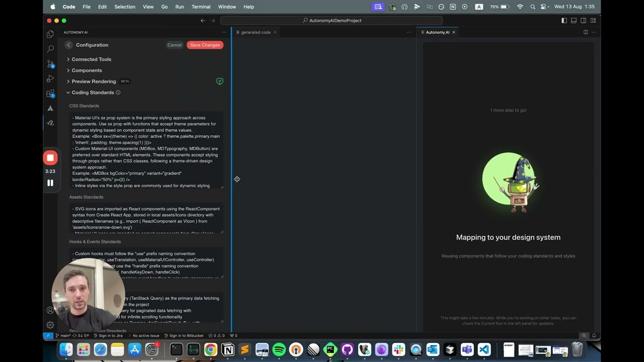
Task: Click the zoom magnifier in status bar
Action: point(584,335)
